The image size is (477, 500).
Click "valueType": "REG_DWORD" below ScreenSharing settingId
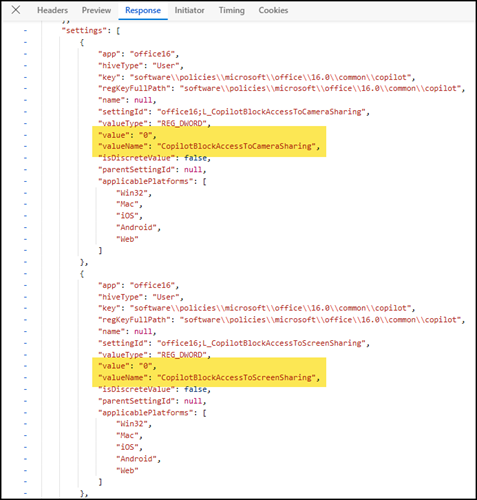coord(155,355)
